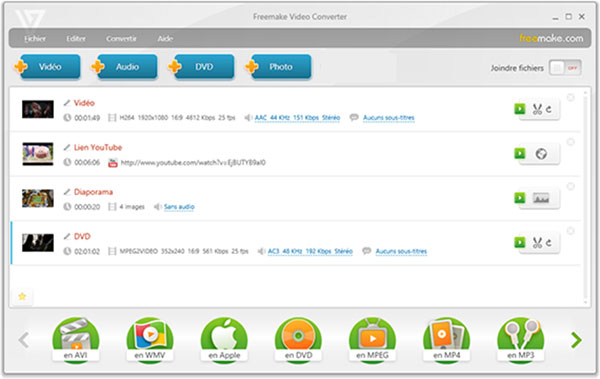Convert to Apple format
The image size is (600, 379).
click(224, 340)
